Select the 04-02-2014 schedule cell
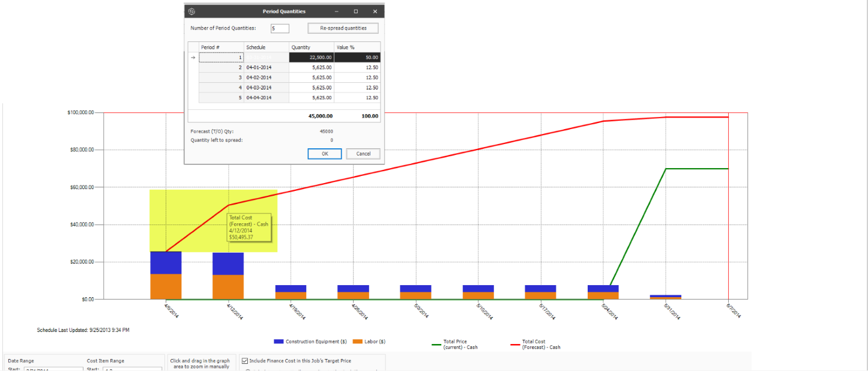This screenshot has height=371, width=868. [267, 77]
